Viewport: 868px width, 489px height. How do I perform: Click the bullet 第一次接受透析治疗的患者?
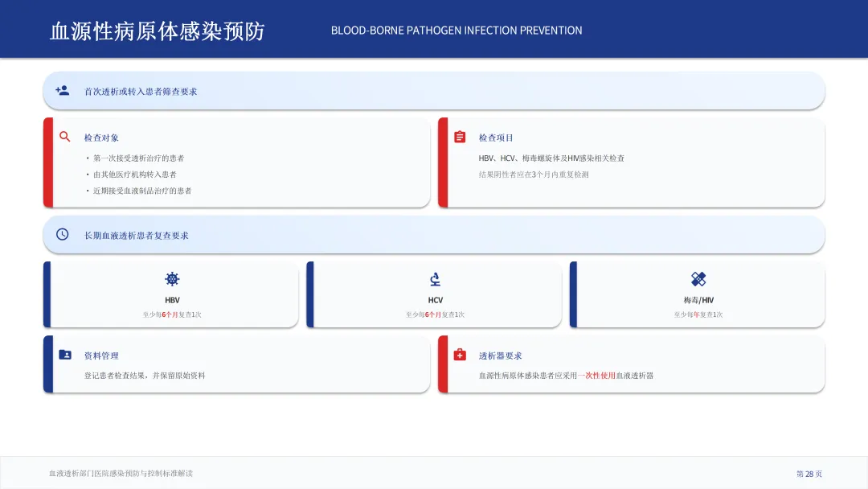point(138,158)
